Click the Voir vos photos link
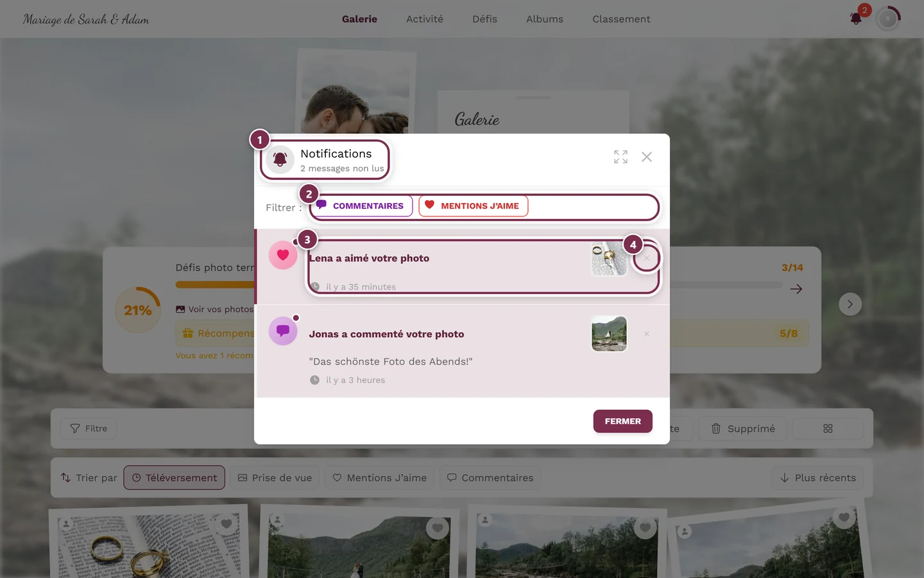Image resolution: width=924 pixels, height=578 pixels. pos(215,309)
